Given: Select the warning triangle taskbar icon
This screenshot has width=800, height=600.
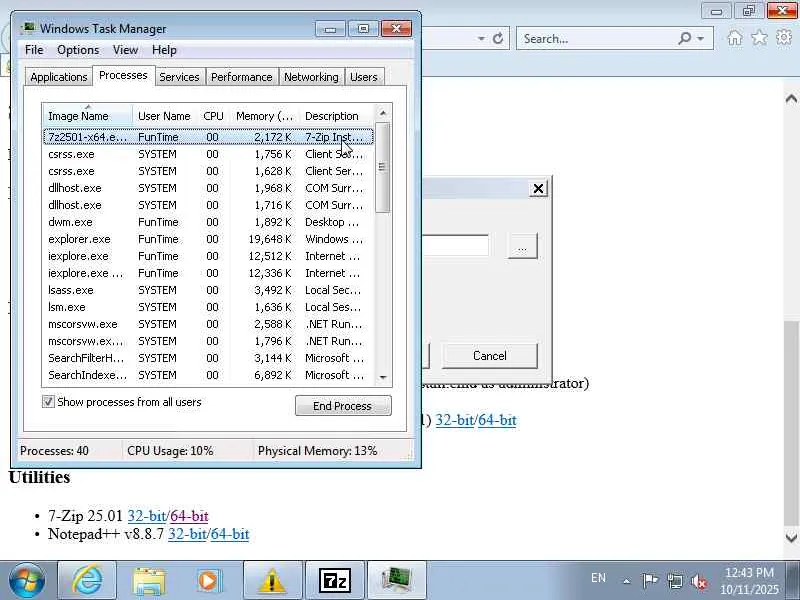Looking at the screenshot, I should (x=272, y=580).
